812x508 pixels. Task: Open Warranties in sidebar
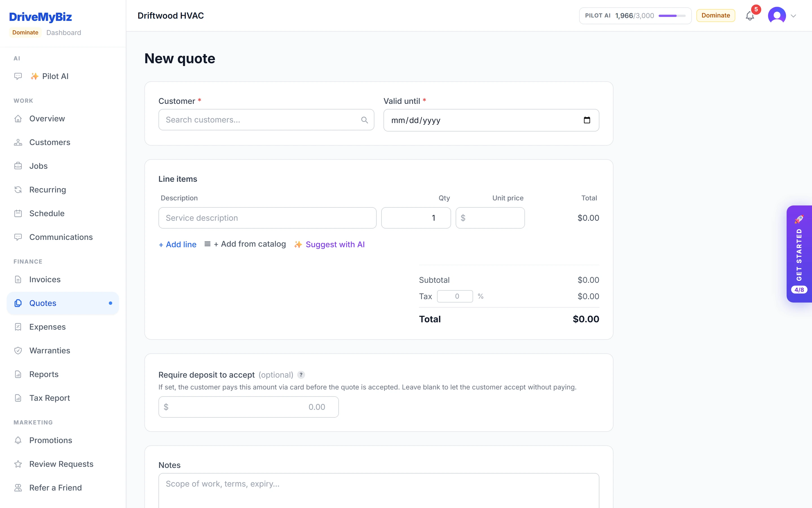tap(63, 351)
